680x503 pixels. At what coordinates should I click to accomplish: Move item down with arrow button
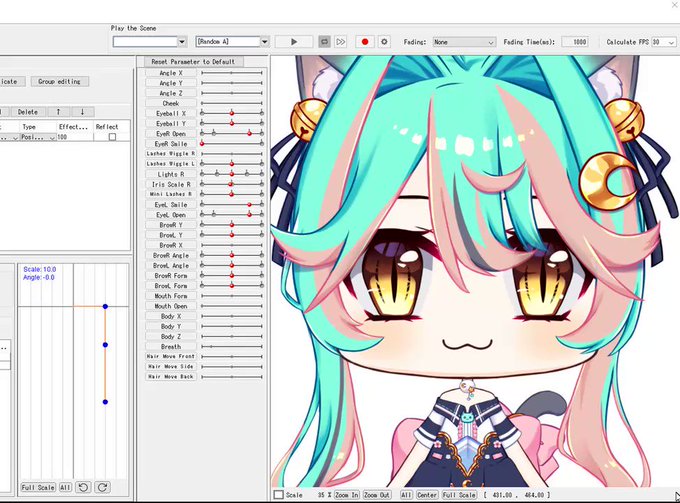click(82, 112)
